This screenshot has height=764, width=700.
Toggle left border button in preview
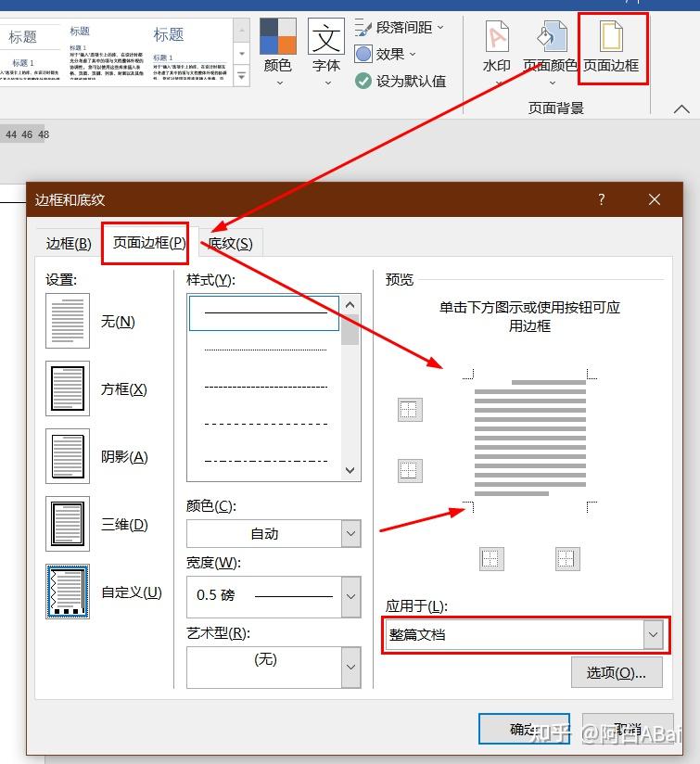pyautogui.click(x=492, y=559)
